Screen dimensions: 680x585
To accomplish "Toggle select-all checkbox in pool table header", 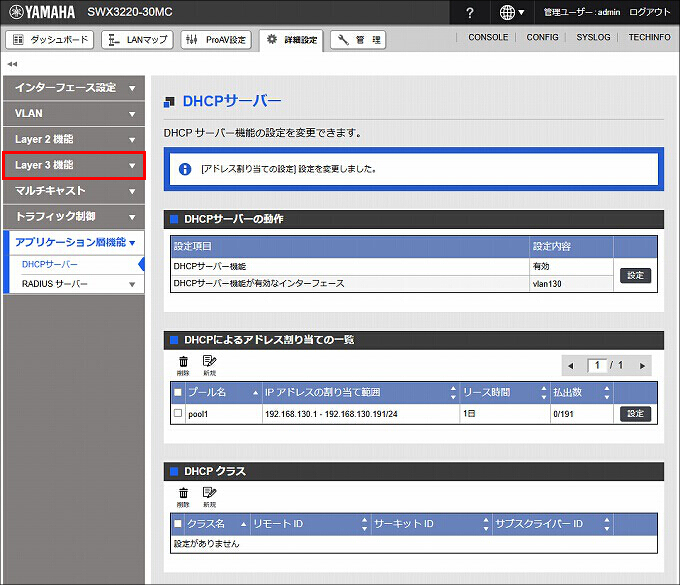I will tap(178, 392).
